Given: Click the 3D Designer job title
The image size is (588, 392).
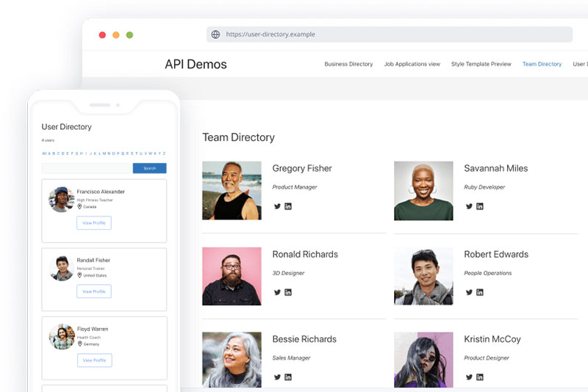Looking at the screenshot, I should [x=288, y=273].
